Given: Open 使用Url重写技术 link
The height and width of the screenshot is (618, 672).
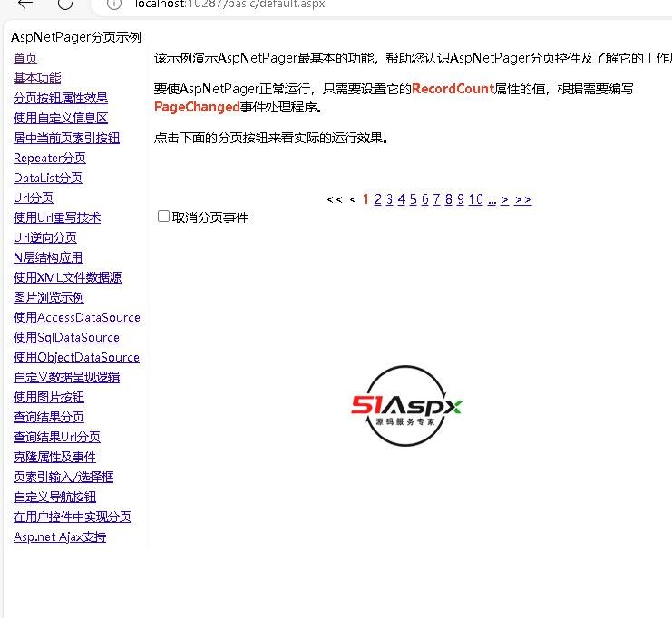Looking at the screenshot, I should 57,217.
